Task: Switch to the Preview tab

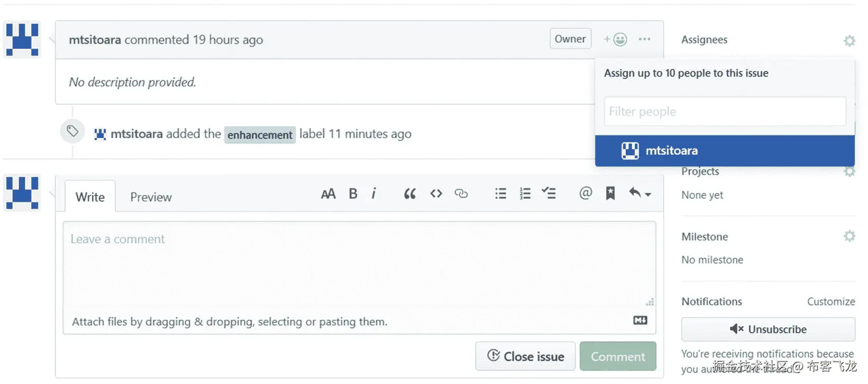Action: point(150,197)
